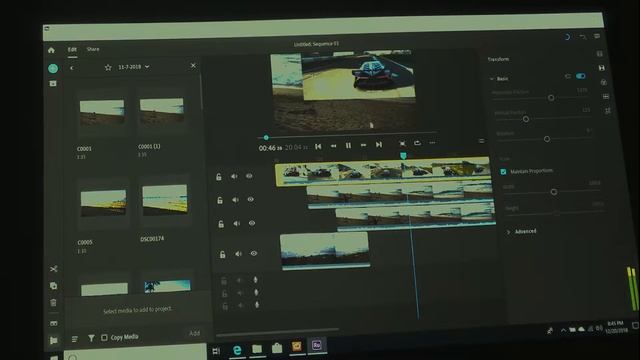The height and width of the screenshot is (360, 640).
Task: Open the track Control icon at sidebar bottom
Action: pyautogui.click(x=53, y=340)
